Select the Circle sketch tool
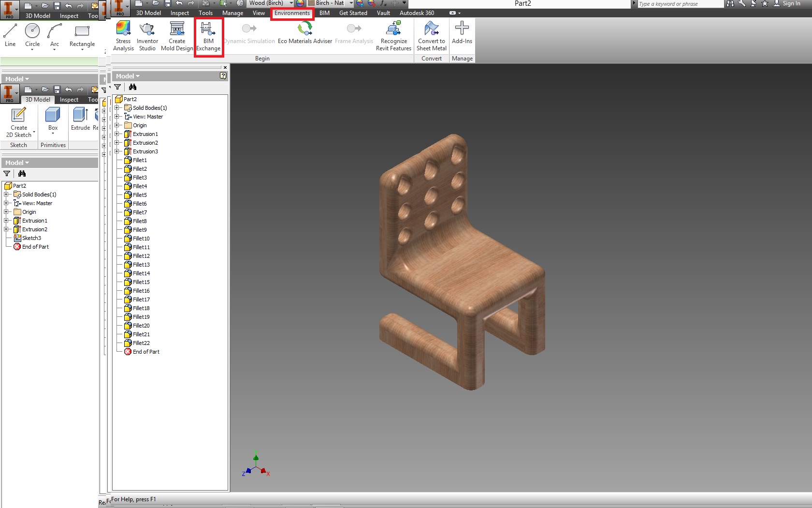The height and width of the screenshot is (508, 812). (x=32, y=35)
